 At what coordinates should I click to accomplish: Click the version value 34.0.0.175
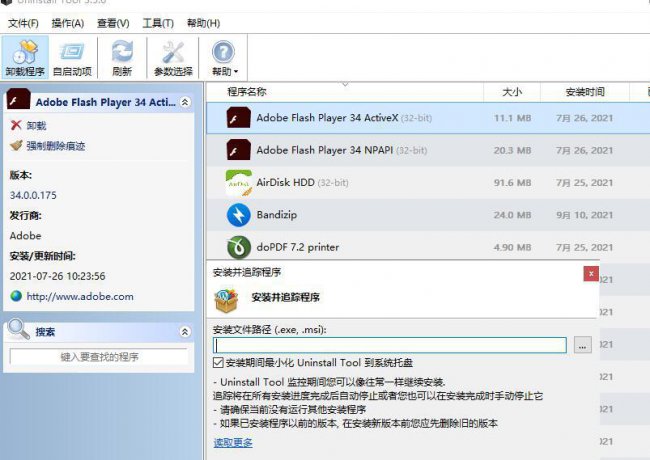pos(33,195)
